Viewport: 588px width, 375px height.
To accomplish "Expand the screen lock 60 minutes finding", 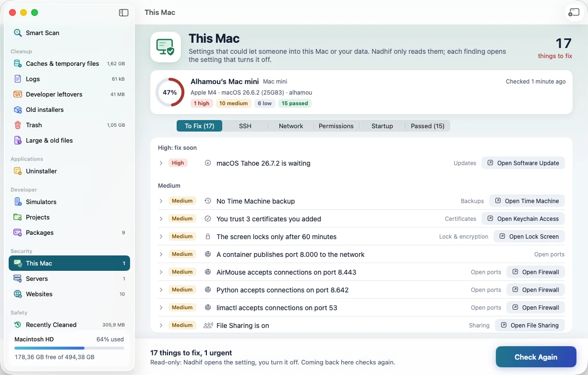I will [x=161, y=237].
